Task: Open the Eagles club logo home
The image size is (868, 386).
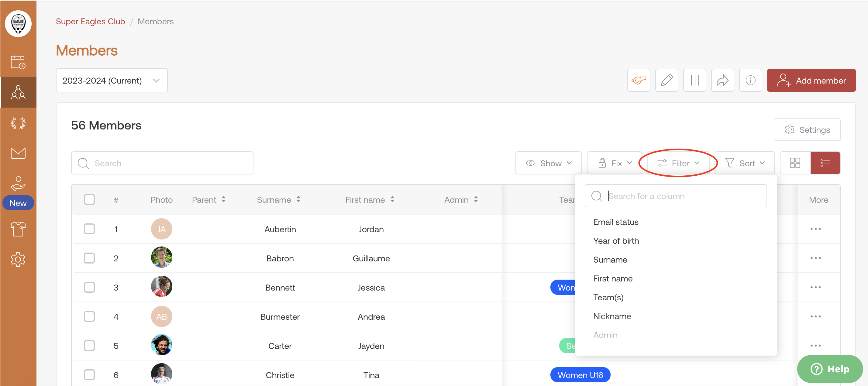Action: pos(18,24)
